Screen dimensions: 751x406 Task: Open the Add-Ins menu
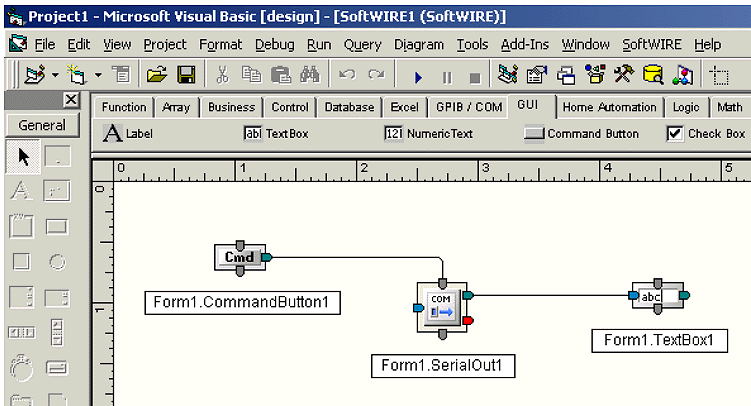tap(525, 45)
